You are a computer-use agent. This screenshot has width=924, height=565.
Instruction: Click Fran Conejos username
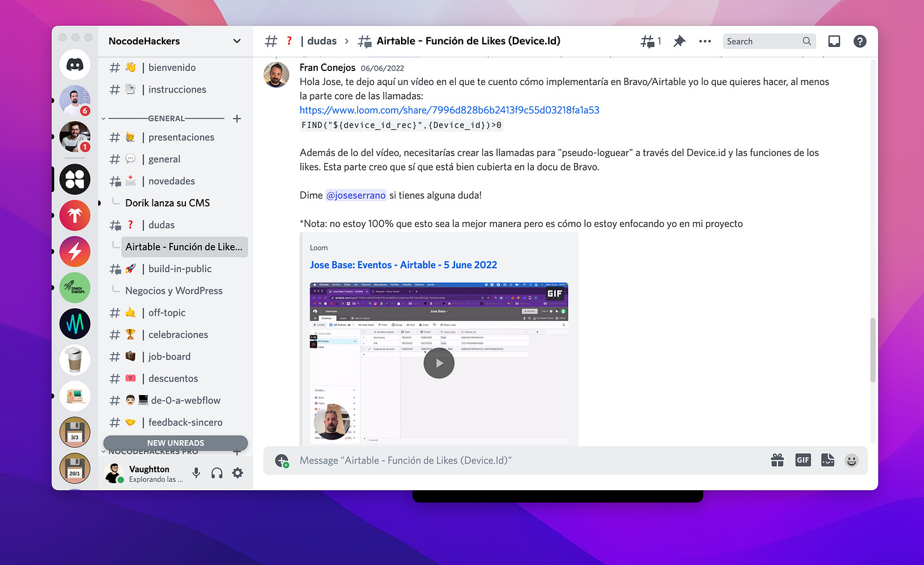click(327, 68)
